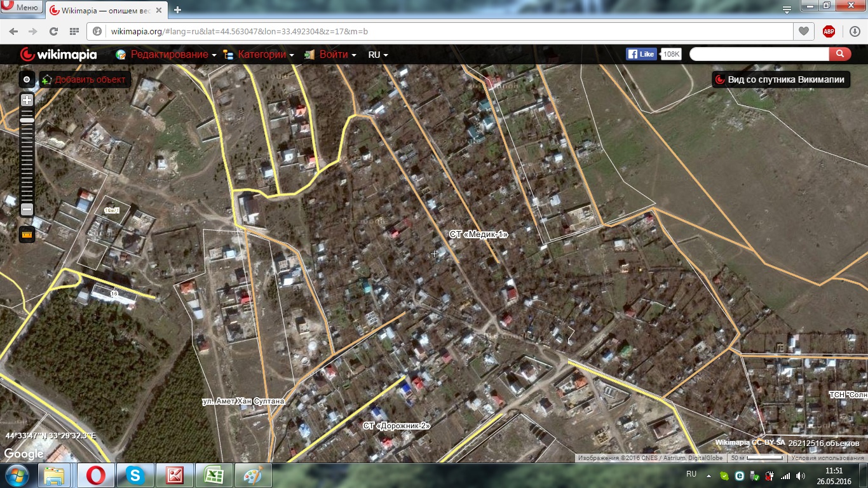
Task: Open the RU language dropdown
Action: click(378, 55)
